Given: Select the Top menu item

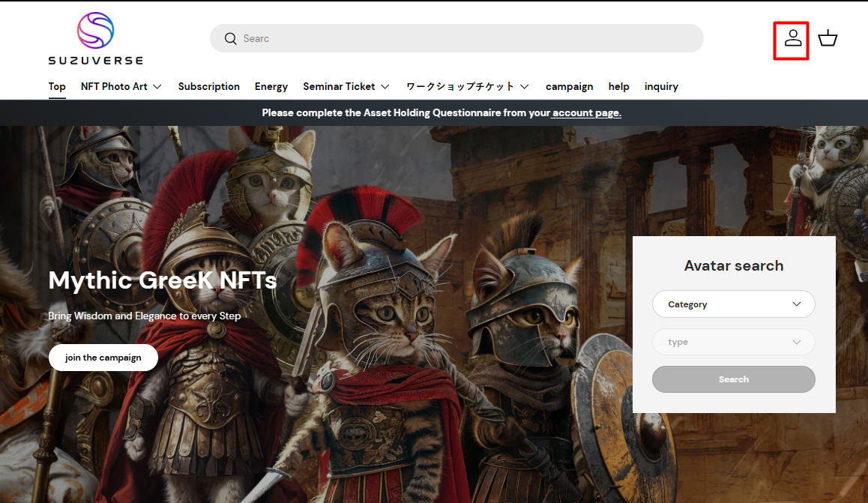Looking at the screenshot, I should point(57,86).
